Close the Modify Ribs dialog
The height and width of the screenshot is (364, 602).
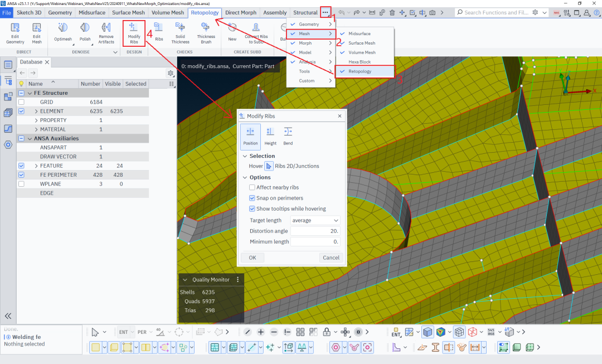339,116
